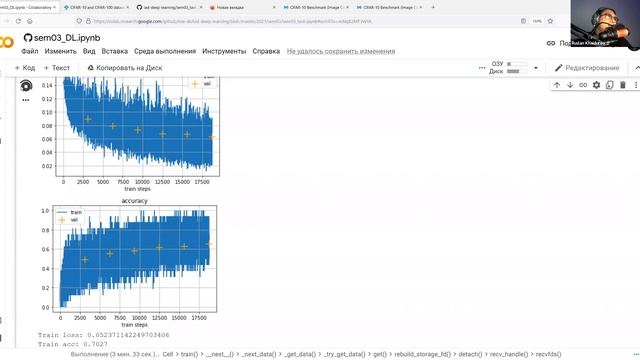Open browser home button
Image resolution: width=640 pixels, height=360 pixels.
(30, 21)
